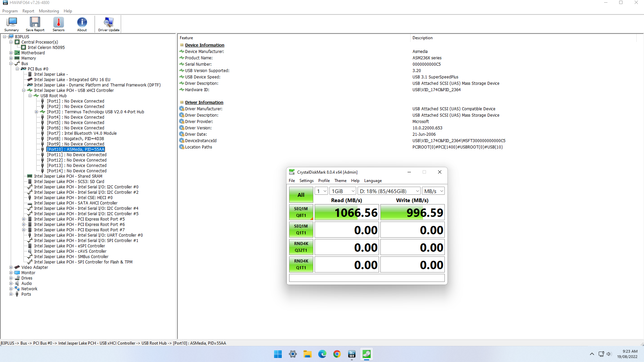Click the Feature column header
The image size is (644, 362).
[294, 38]
